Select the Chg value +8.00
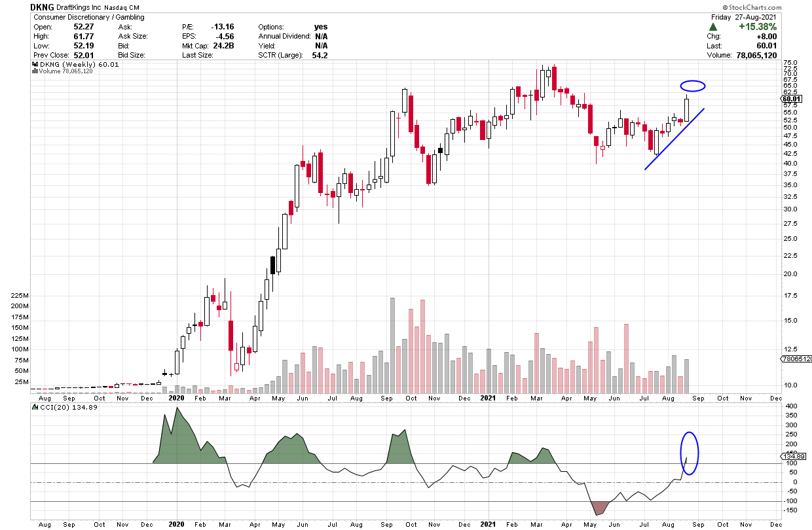The height and width of the screenshot is (530, 812). [x=766, y=37]
